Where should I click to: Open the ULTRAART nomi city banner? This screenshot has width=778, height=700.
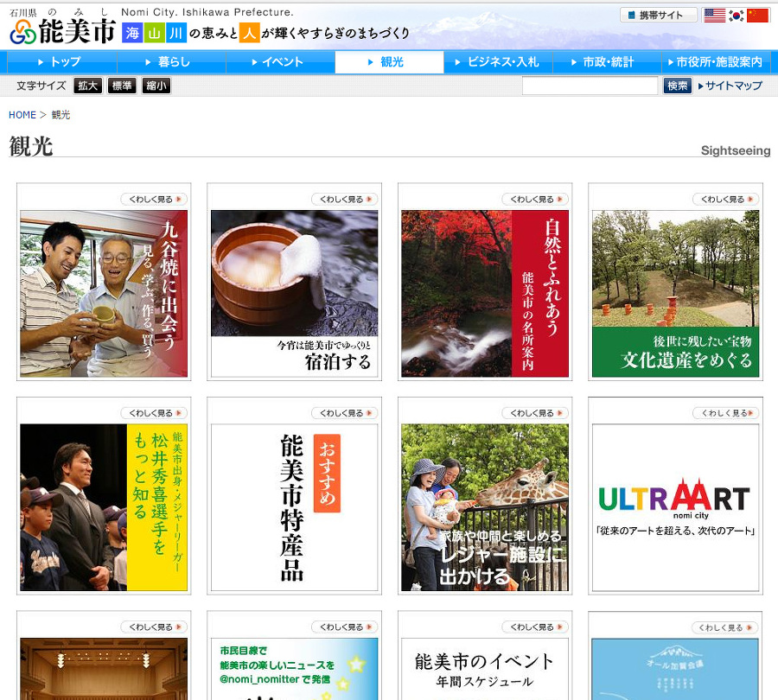pos(675,507)
